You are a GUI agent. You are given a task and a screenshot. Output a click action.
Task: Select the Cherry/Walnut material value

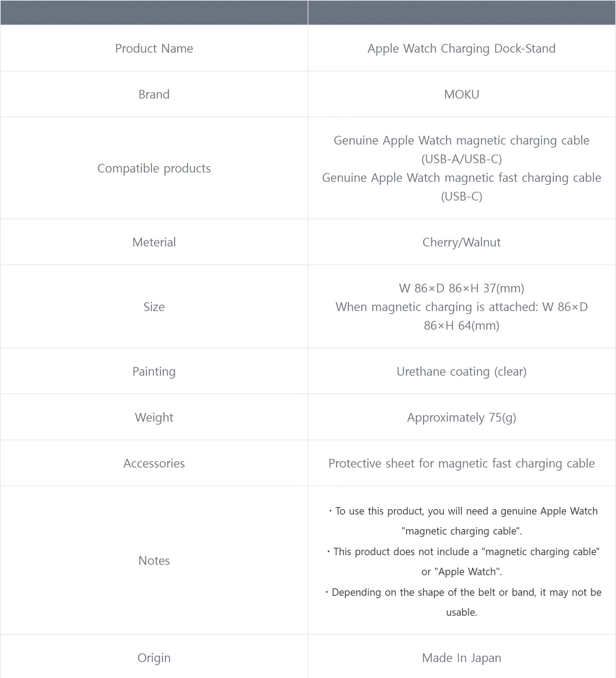[x=461, y=242]
